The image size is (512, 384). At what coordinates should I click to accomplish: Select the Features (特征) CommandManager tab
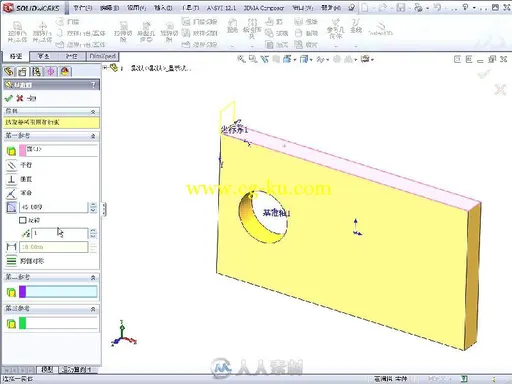(x=16, y=56)
